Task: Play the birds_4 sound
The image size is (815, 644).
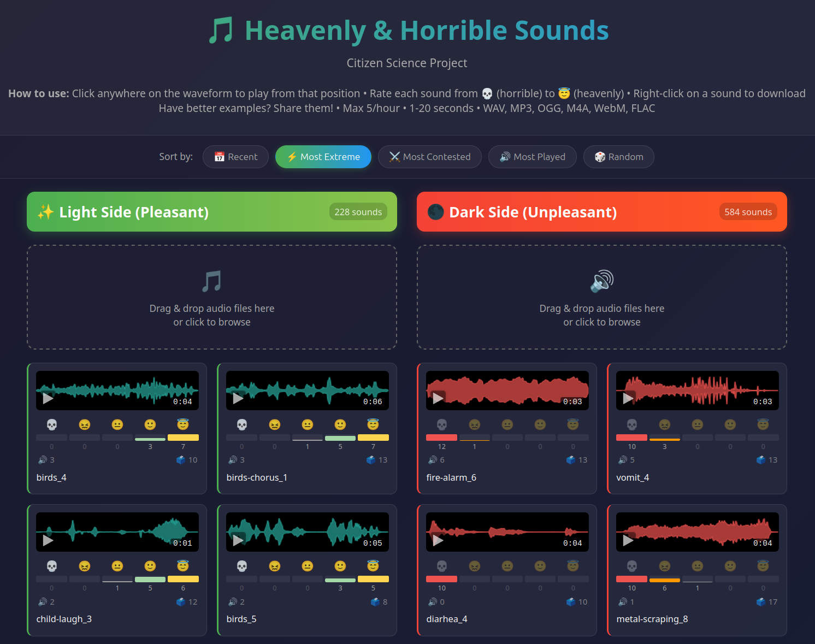Action: pos(48,398)
